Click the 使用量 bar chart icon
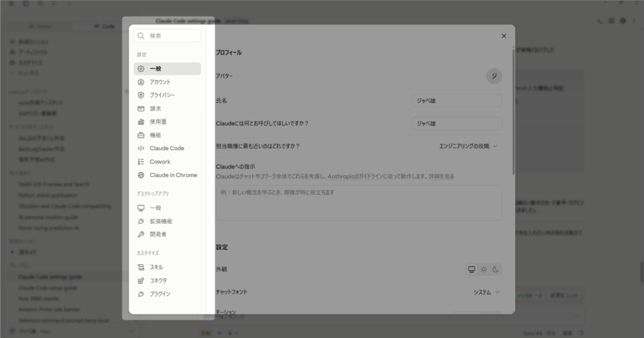The image size is (644, 338). (x=141, y=122)
